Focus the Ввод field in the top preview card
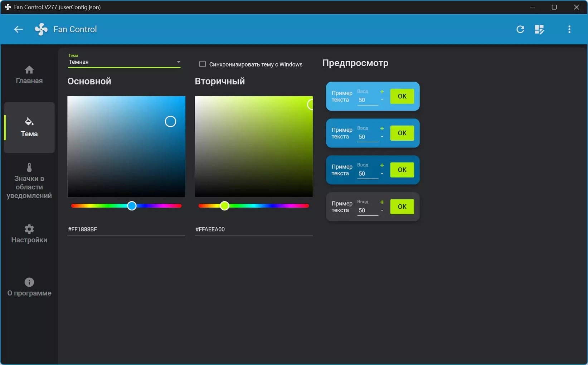 [x=368, y=100]
